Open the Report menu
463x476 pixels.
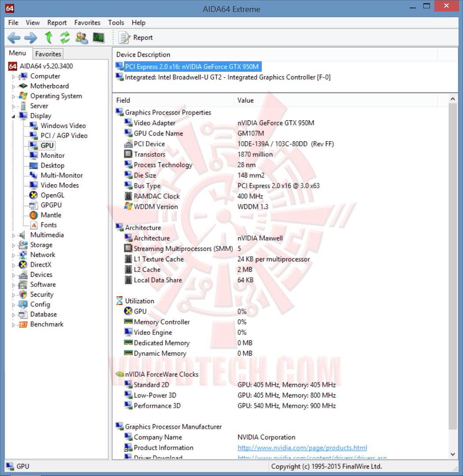(57, 23)
